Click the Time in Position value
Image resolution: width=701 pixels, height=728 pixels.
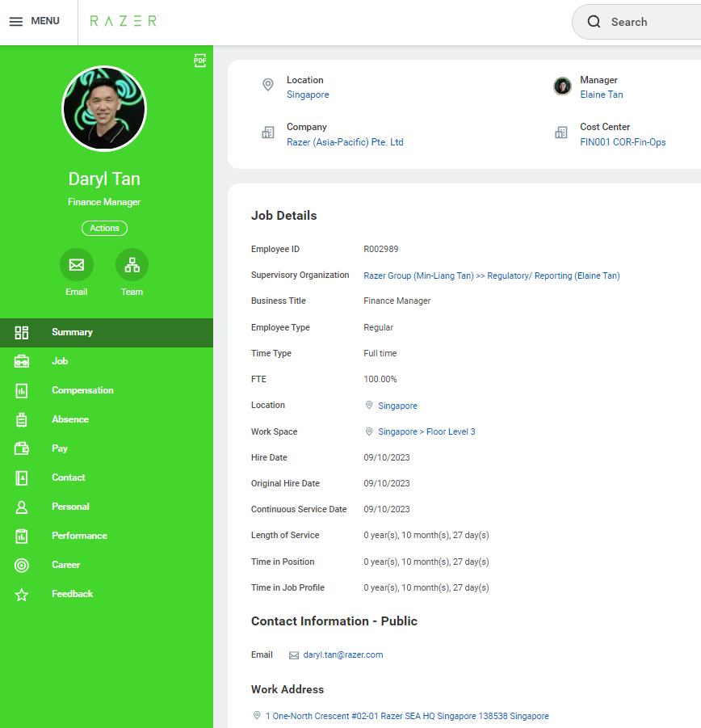[x=426, y=562]
